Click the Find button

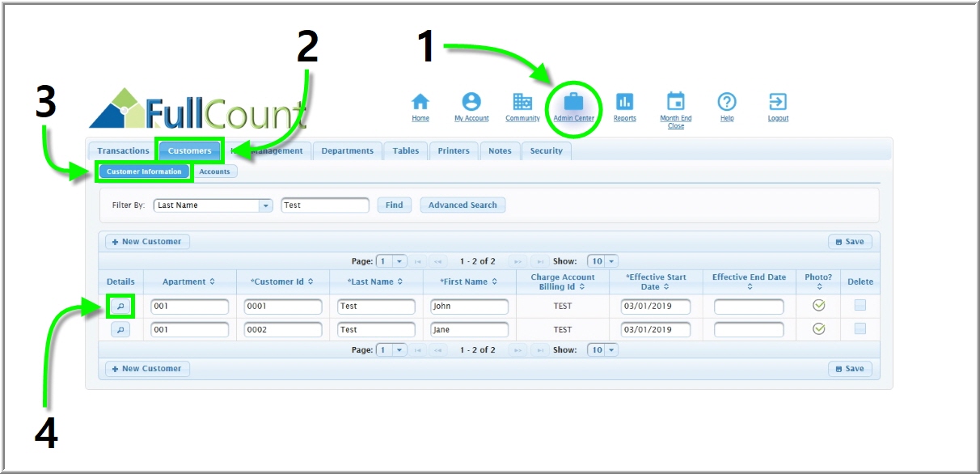394,205
